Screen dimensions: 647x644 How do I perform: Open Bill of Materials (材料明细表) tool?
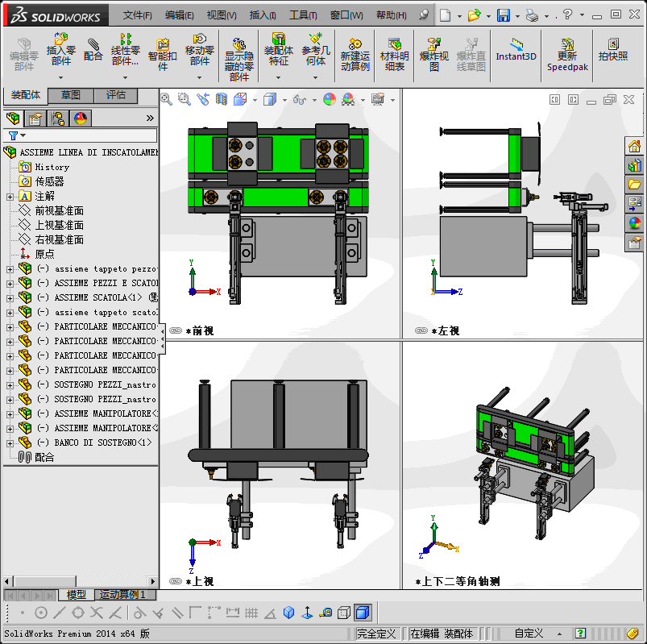(395, 55)
